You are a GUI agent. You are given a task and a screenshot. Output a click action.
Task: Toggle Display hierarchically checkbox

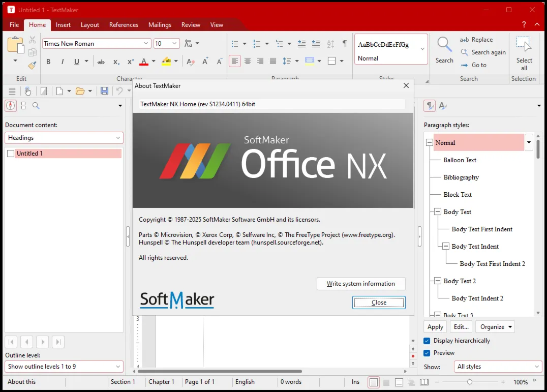427,341
